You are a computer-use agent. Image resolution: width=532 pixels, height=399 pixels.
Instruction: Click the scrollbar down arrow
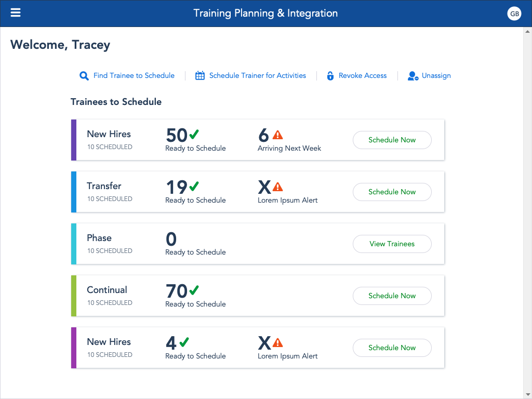point(527,394)
